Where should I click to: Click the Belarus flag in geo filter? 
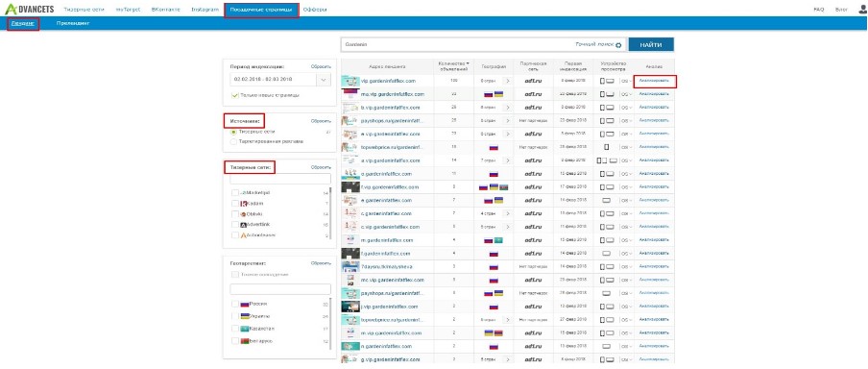[x=244, y=341]
